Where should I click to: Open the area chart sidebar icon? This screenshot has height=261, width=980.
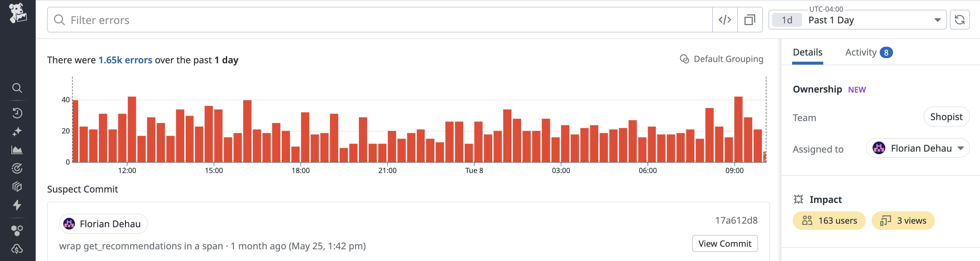17,150
